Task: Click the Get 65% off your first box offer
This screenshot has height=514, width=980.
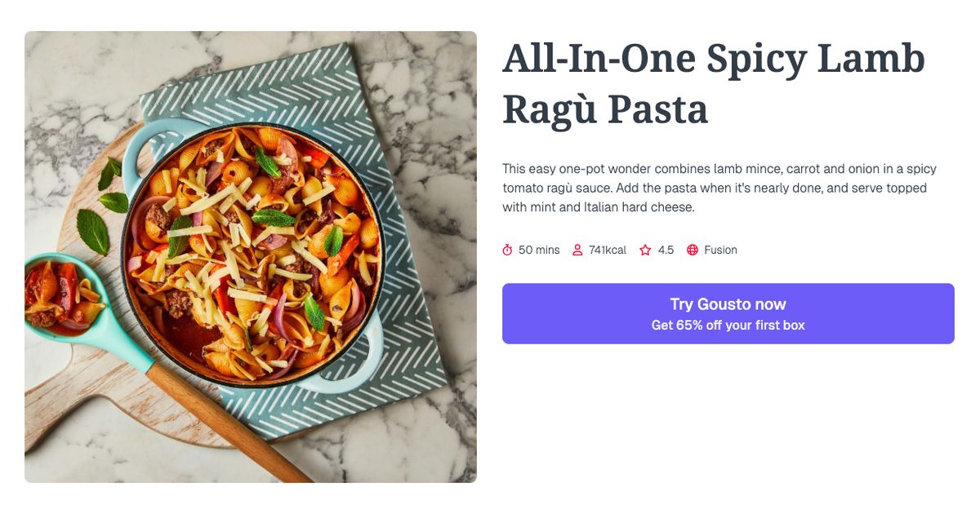Action: 728,324
